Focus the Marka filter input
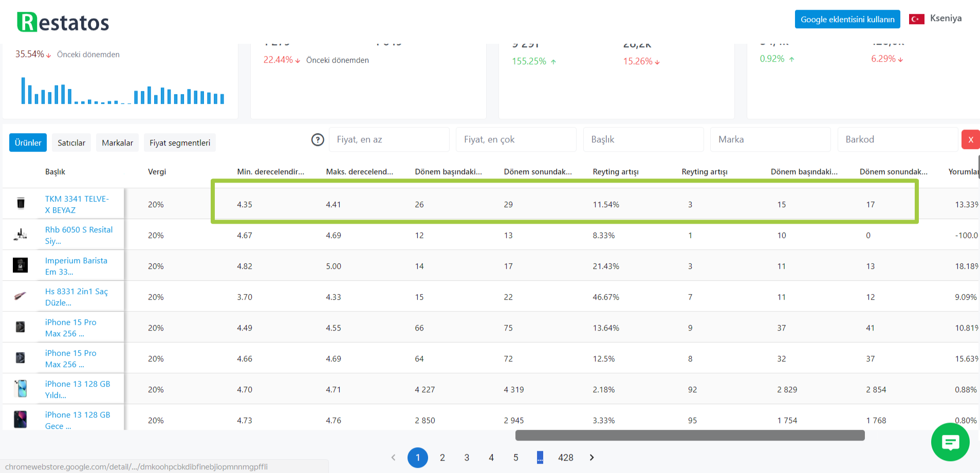The height and width of the screenshot is (473, 980). [x=770, y=139]
